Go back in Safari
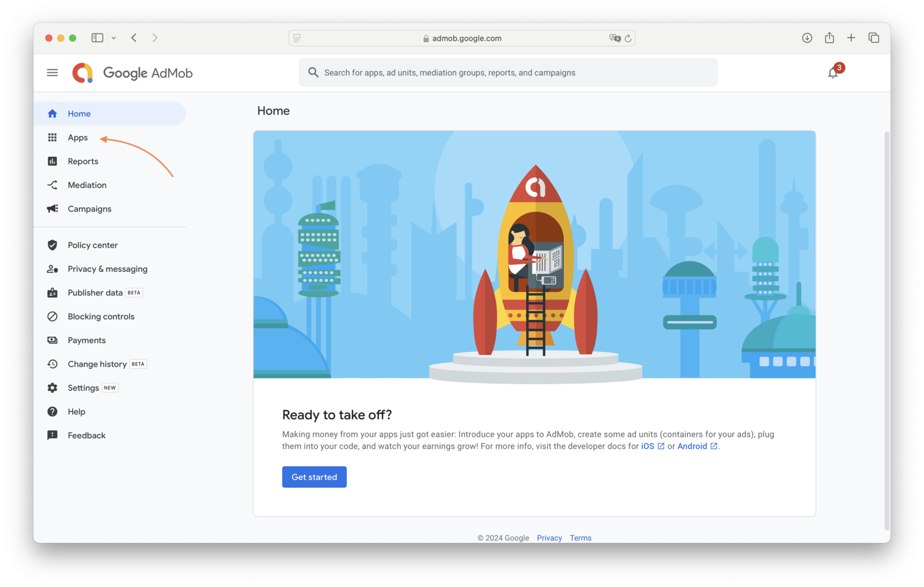Viewport: 924px width, 587px height. [134, 38]
